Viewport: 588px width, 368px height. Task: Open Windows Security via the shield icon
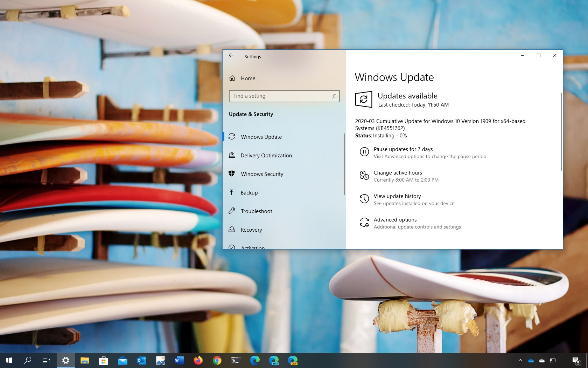pos(232,174)
